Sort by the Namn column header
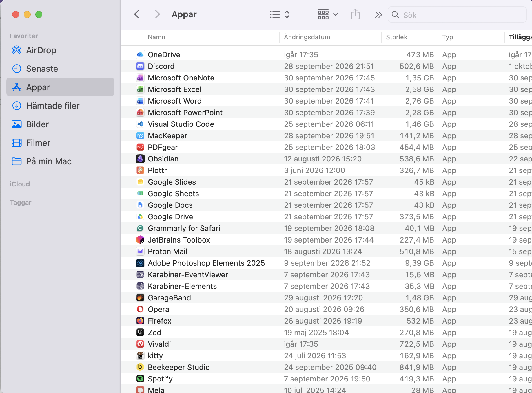The image size is (532, 393). (156, 37)
